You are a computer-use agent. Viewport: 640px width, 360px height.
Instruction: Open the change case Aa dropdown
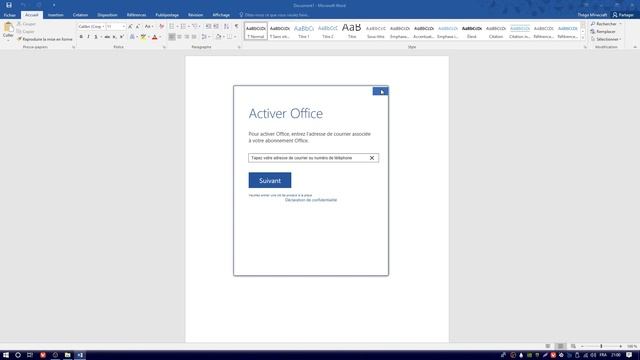149,27
